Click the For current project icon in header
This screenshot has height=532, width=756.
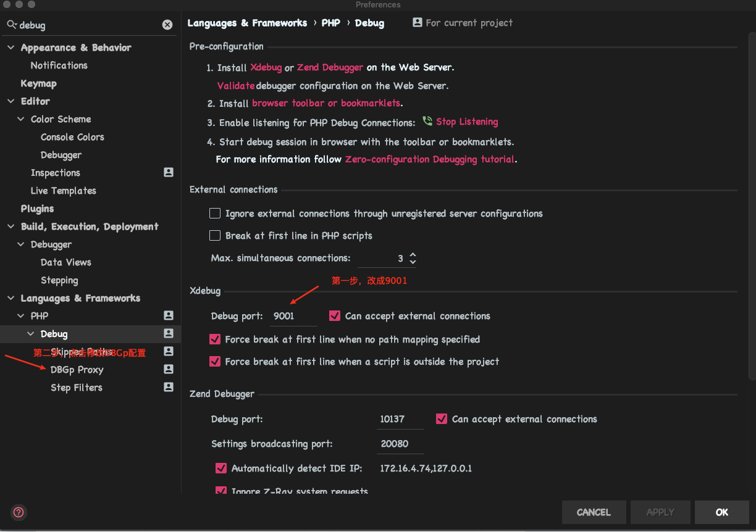(x=418, y=23)
